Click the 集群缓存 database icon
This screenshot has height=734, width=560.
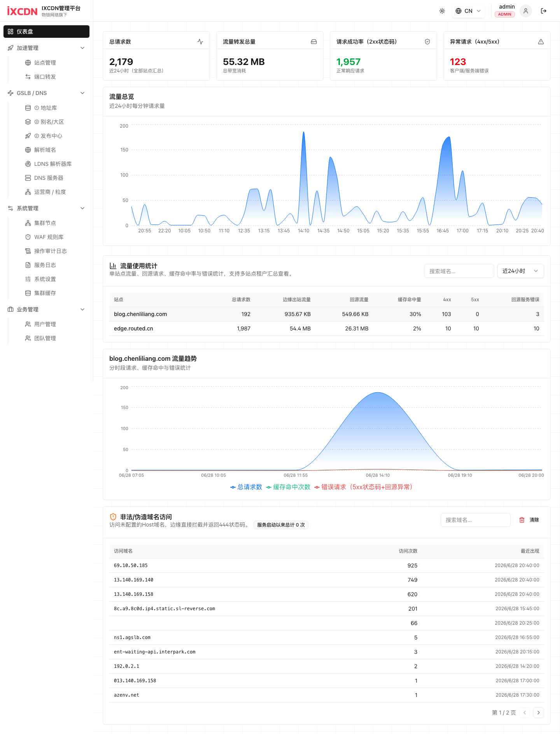point(28,293)
